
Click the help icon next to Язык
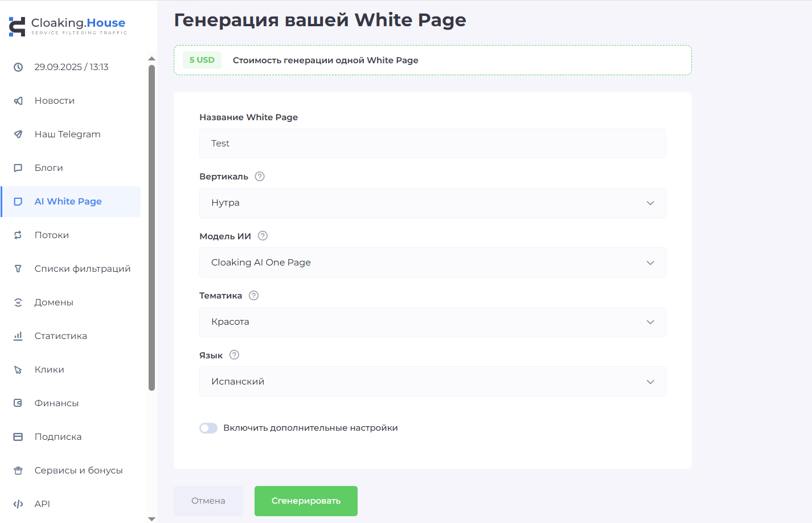pyautogui.click(x=234, y=355)
